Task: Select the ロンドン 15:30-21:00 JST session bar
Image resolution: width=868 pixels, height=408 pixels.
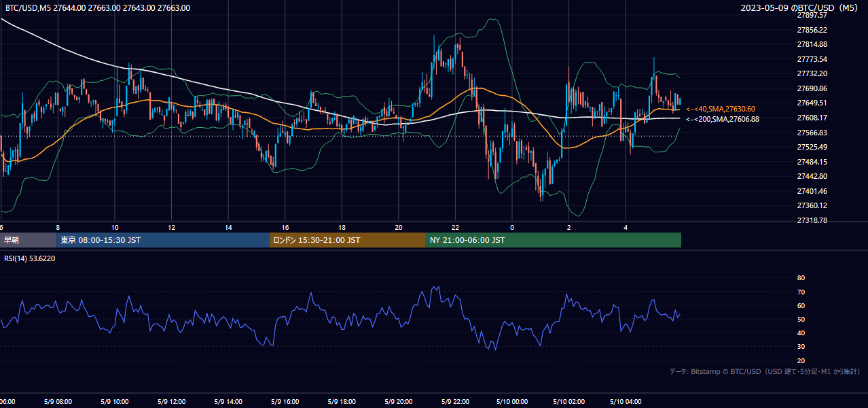Action: tap(348, 240)
